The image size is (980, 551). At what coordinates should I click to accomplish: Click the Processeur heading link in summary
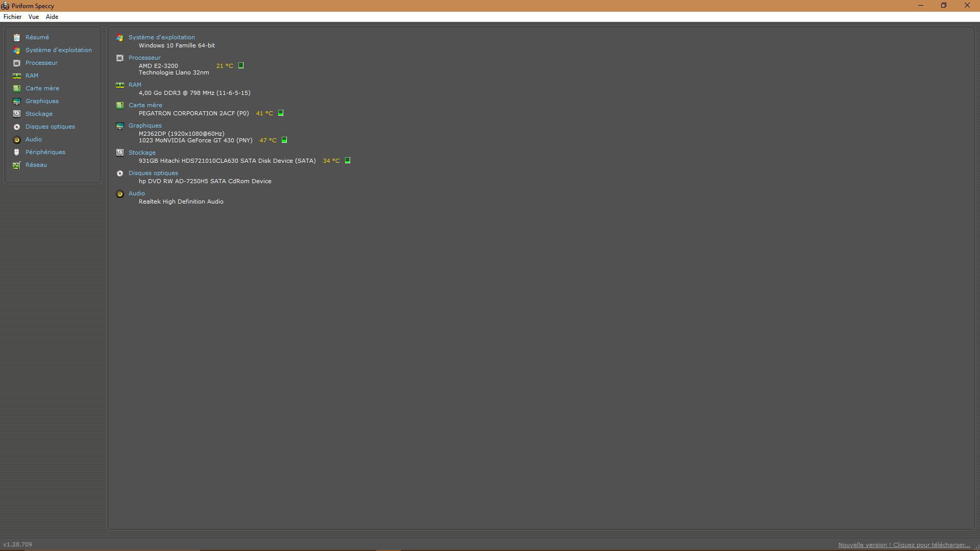144,58
